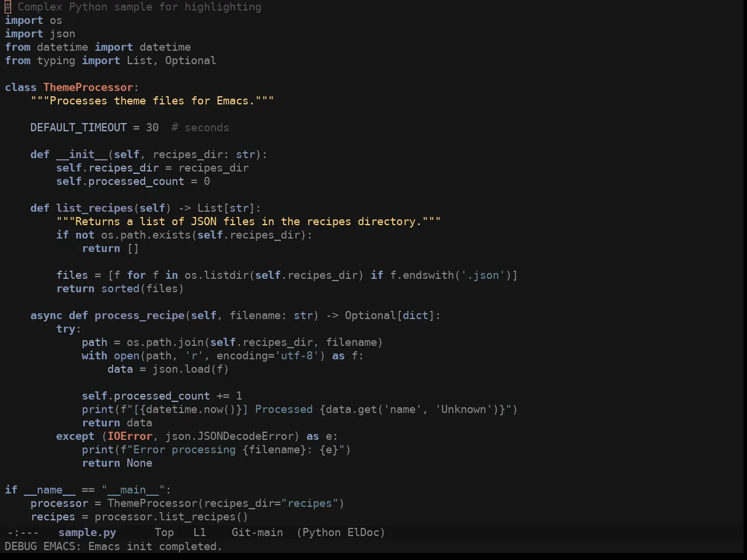747x560 pixels.
Task: Click the L1 line number indicator
Action: pyautogui.click(x=200, y=533)
